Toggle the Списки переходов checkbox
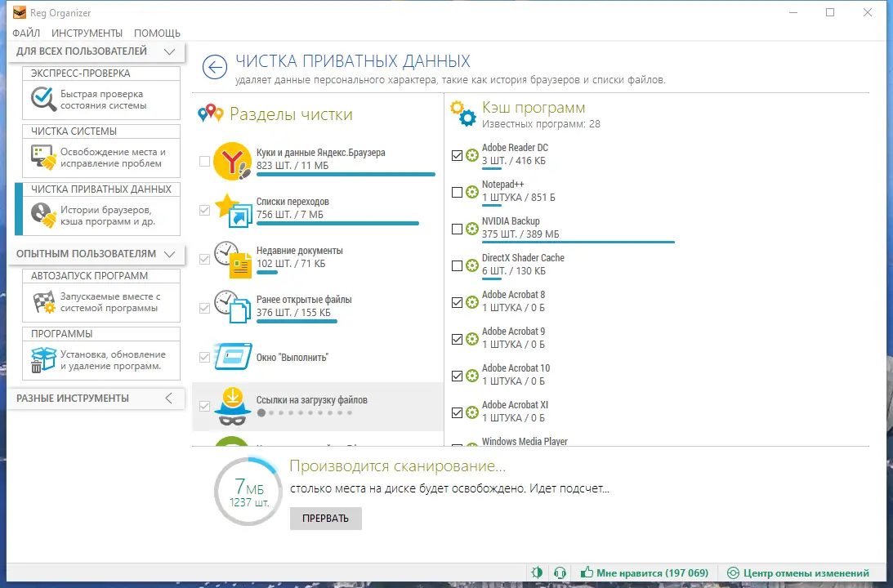Image resolution: width=893 pixels, height=588 pixels. 204,211
